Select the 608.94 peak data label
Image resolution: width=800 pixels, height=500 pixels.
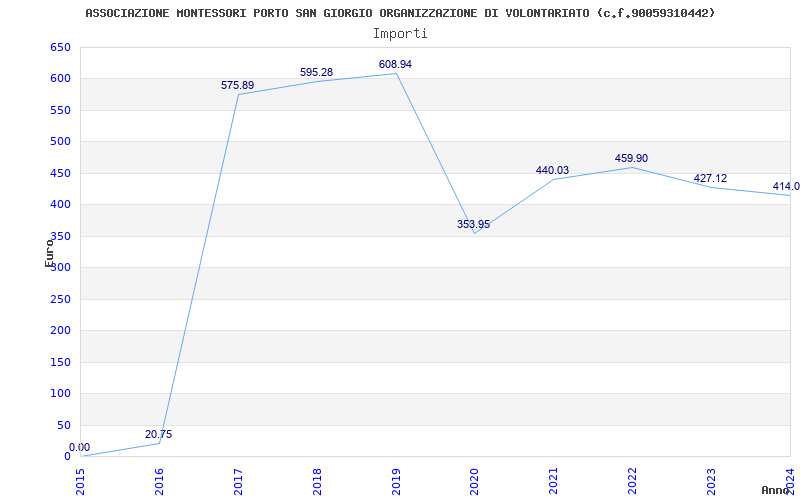click(x=395, y=64)
